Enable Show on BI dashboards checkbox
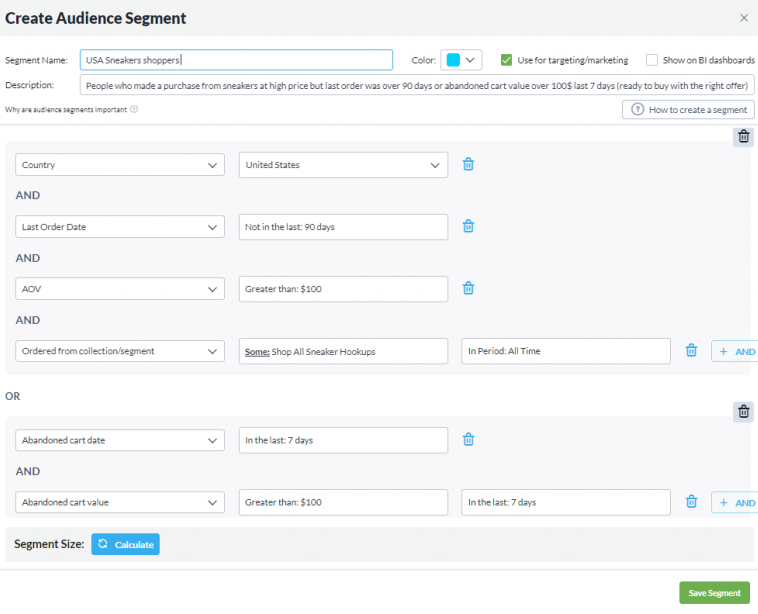Image resolution: width=758 pixels, height=614 pixels. [x=652, y=60]
